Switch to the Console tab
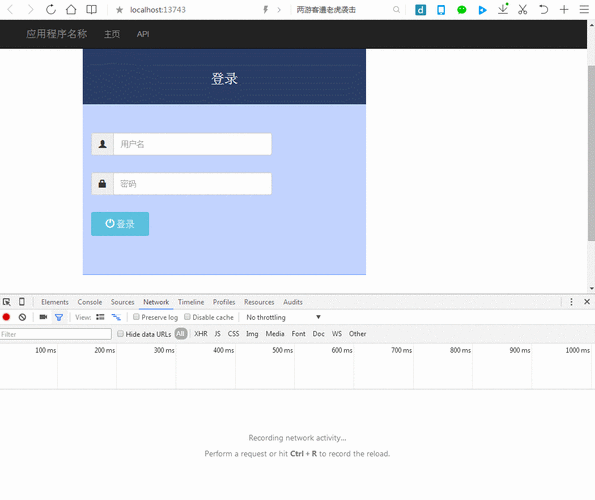 (90, 302)
